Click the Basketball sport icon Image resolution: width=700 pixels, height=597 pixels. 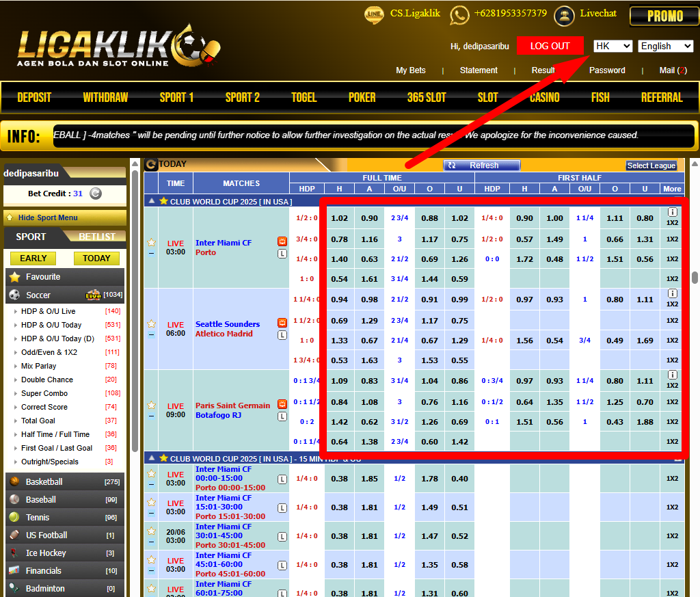pyautogui.click(x=14, y=481)
